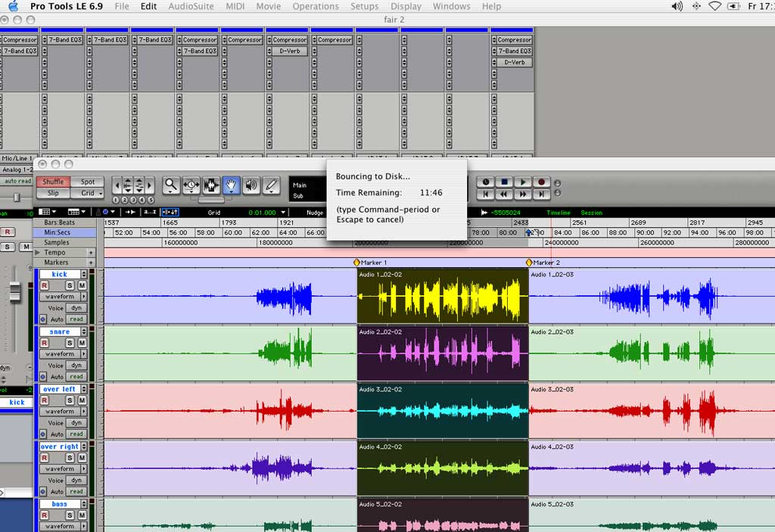This screenshot has width=775, height=532.
Task: Toggle Commands Keyboard Focus a...z button
Action: 150,212
